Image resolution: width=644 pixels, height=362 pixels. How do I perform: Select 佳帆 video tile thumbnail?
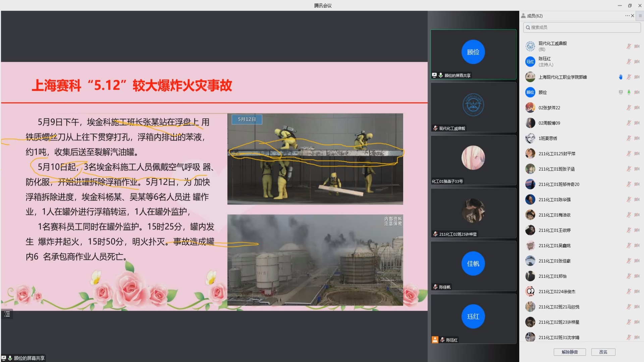point(473,264)
